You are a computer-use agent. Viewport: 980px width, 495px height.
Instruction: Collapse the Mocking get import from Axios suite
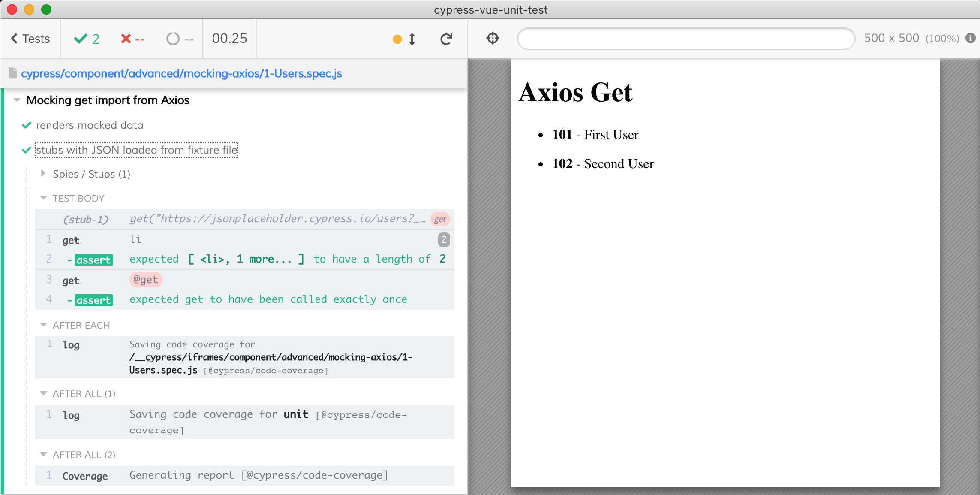pos(17,100)
